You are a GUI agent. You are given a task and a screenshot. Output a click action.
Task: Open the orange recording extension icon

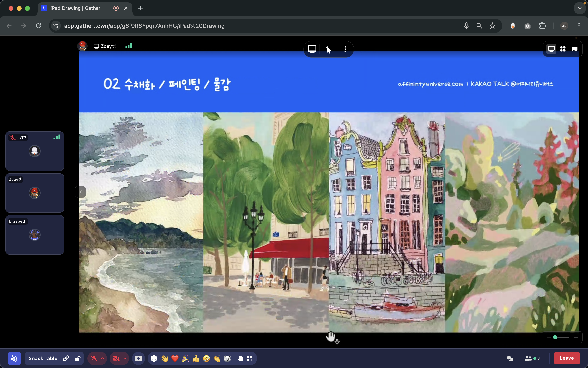[x=513, y=26]
